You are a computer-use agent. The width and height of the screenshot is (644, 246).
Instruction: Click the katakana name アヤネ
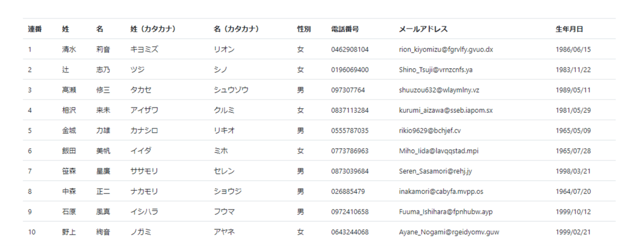point(224,232)
